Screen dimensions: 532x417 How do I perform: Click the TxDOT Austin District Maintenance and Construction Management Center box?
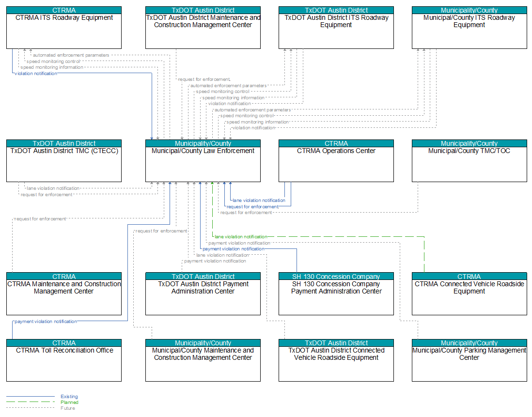point(203,28)
